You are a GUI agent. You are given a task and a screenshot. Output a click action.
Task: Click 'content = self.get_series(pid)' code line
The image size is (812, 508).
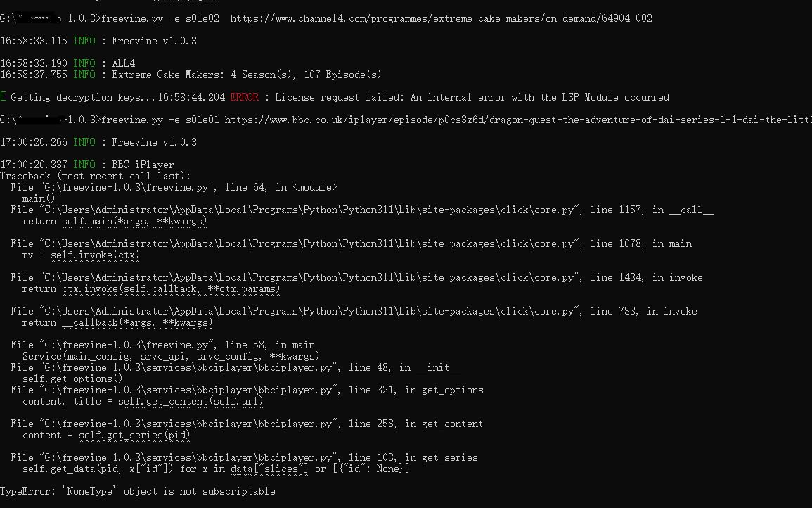(106, 435)
